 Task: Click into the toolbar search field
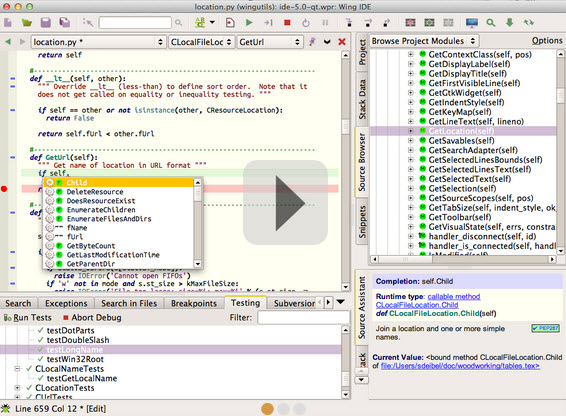pyautogui.click(x=135, y=23)
